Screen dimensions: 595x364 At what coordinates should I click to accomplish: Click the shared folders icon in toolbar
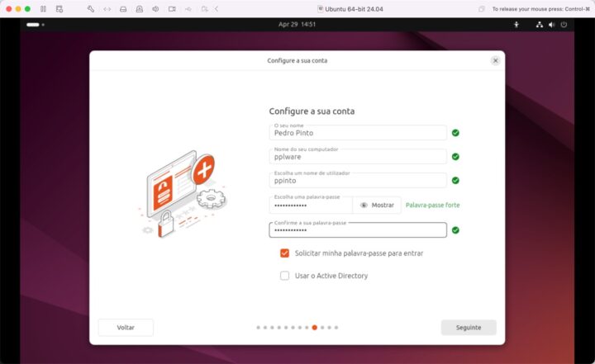coord(205,9)
